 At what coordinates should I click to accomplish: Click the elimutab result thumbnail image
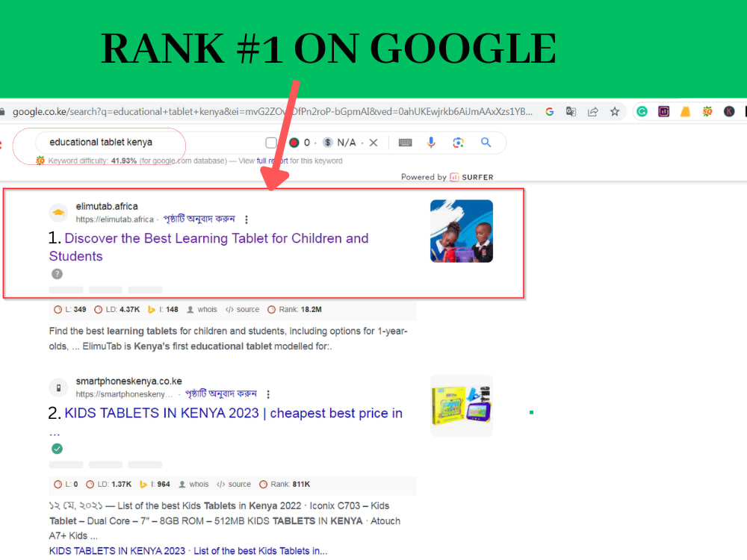point(461,231)
